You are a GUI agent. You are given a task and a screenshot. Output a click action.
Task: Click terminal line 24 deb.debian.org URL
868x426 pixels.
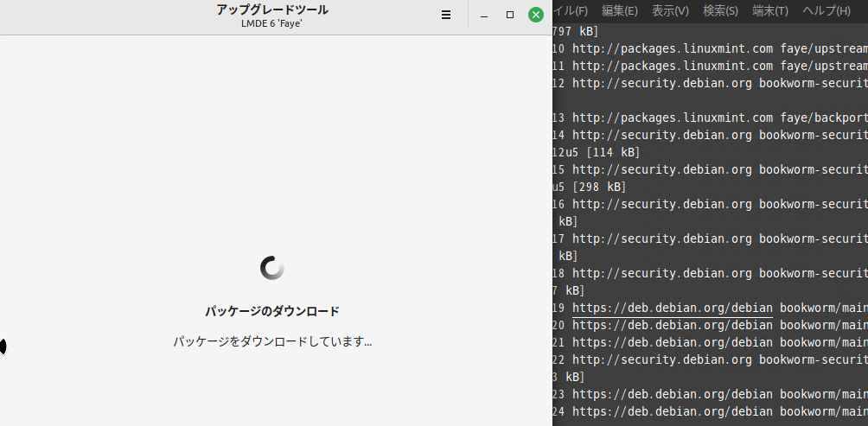click(x=672, y=411)
